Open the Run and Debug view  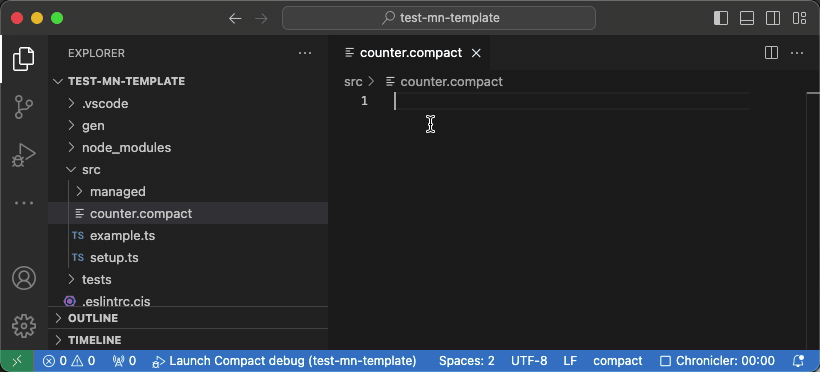tap(24, 155)
